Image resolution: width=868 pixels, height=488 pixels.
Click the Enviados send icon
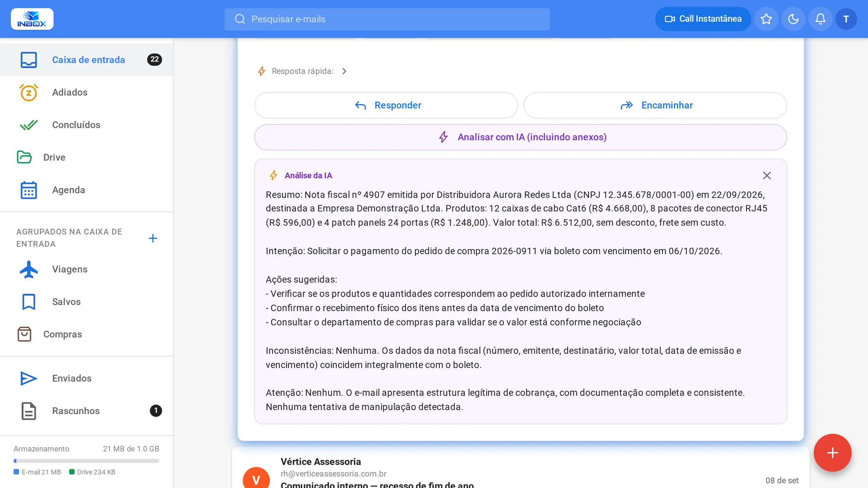29,379
